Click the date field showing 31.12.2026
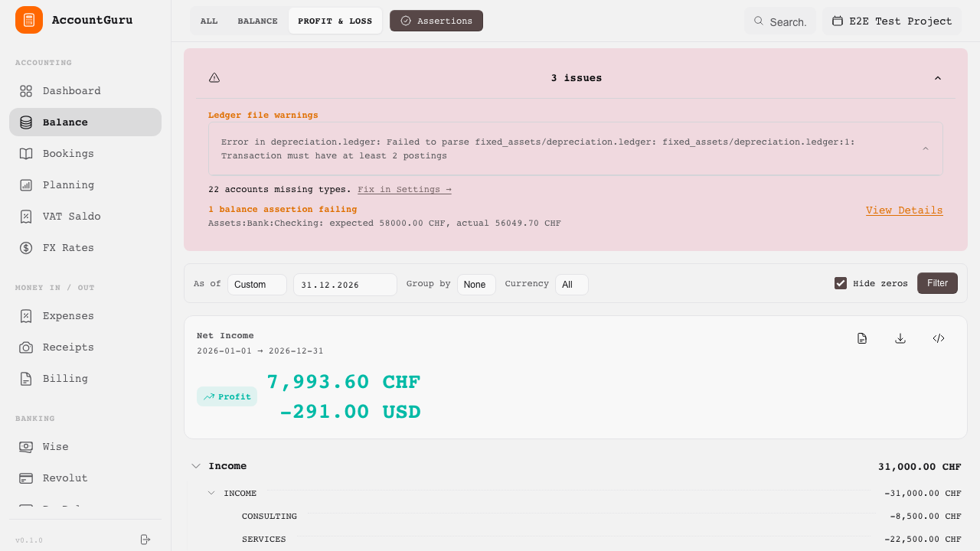 (x=345, y=285)
